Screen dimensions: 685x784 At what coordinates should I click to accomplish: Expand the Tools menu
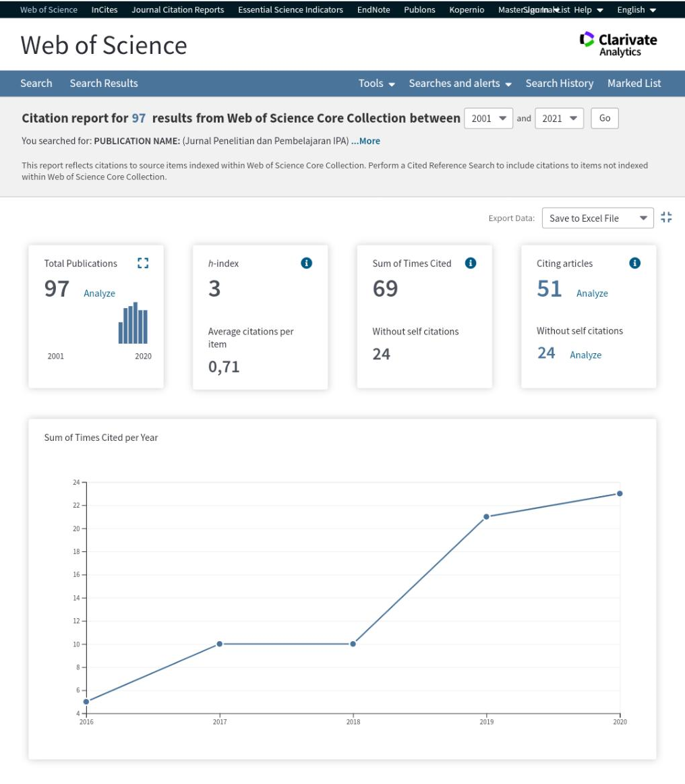(x=376, y=84)
